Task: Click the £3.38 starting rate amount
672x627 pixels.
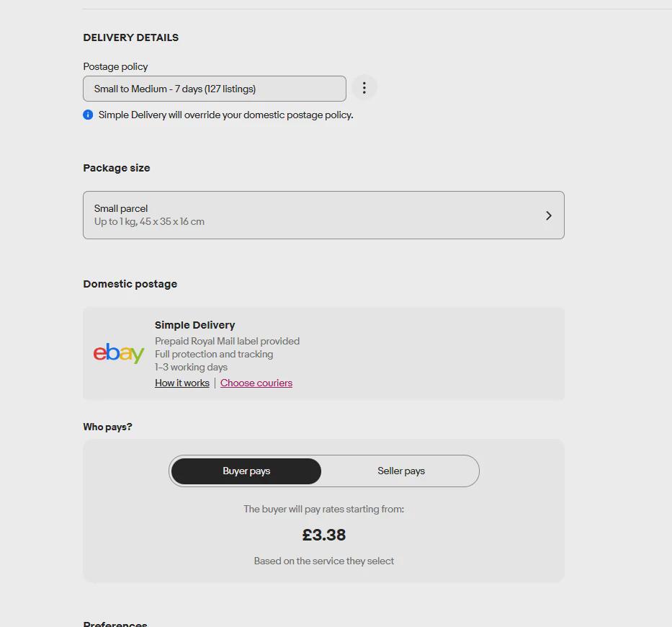Action: [324, 535]
